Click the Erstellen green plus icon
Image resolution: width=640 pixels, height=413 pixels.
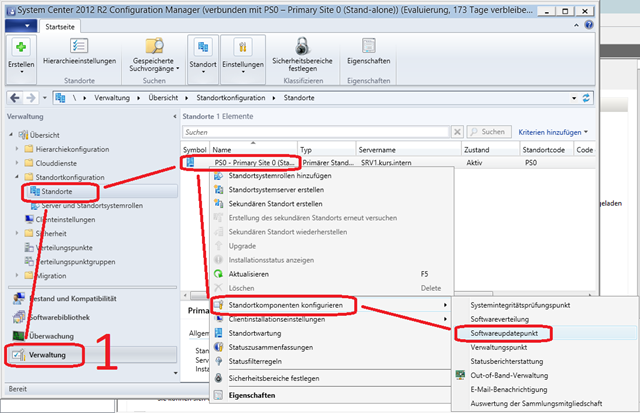21,47
